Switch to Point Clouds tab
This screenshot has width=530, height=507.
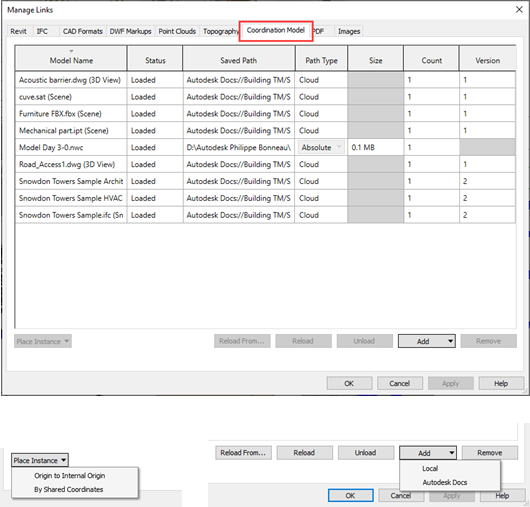coord(177,31)
